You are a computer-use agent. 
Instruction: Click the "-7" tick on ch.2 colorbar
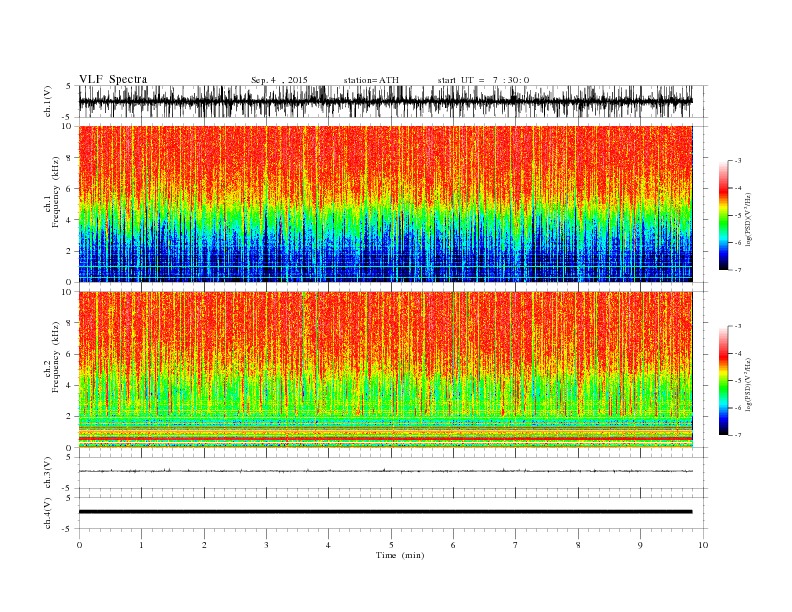pos(737,435)
